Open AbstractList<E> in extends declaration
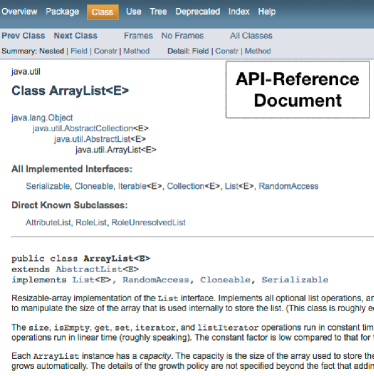374x376 pixels. 97,269
